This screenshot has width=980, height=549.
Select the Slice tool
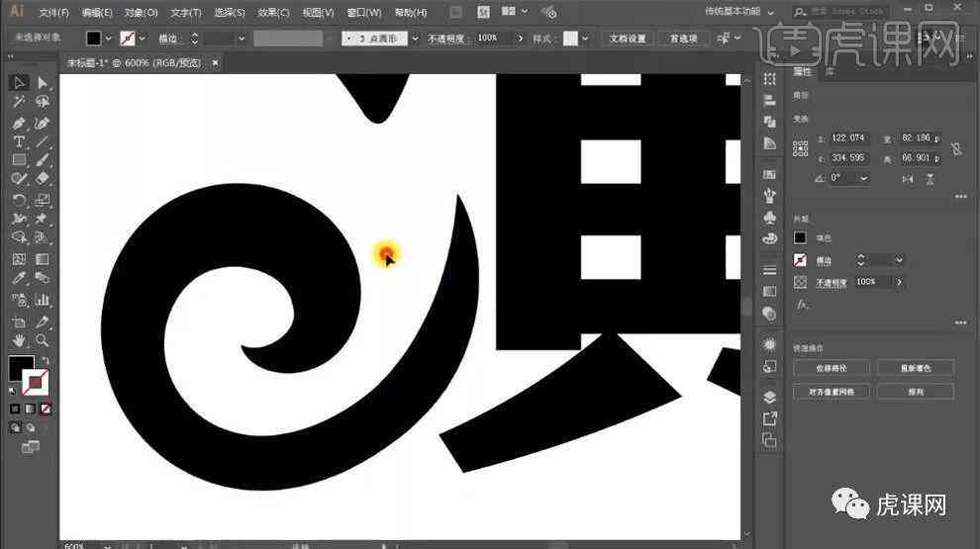pyautogui.click(x=42, y=322)
